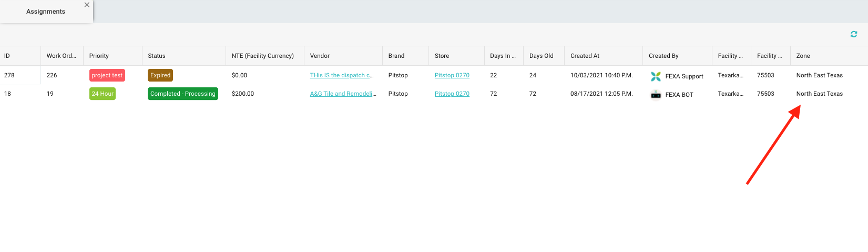The height and width of the screenshot is (252, 868).
Task: Close the Assignments tab
Action: (87, 5)
